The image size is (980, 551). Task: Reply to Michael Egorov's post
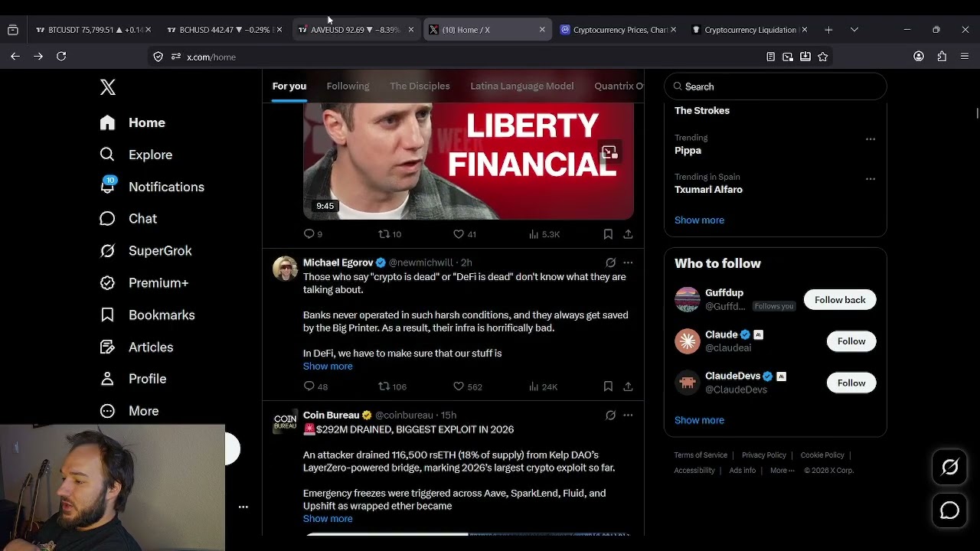click(315, 386)
